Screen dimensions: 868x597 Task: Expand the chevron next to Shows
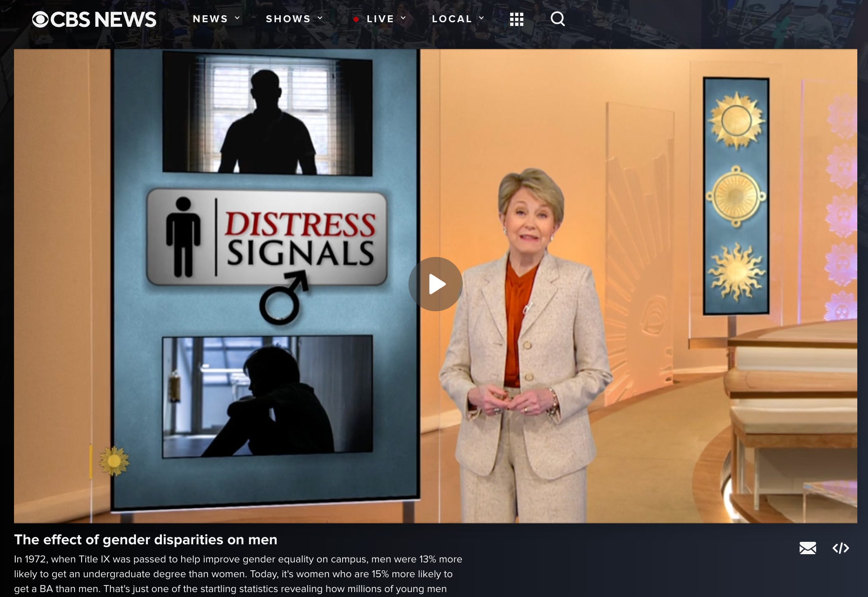point(320,18)
